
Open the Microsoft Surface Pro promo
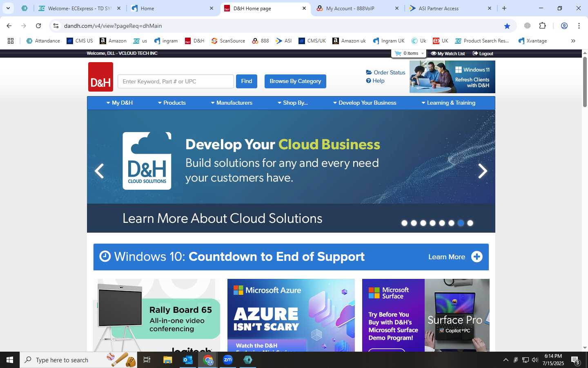click(426, 315)
